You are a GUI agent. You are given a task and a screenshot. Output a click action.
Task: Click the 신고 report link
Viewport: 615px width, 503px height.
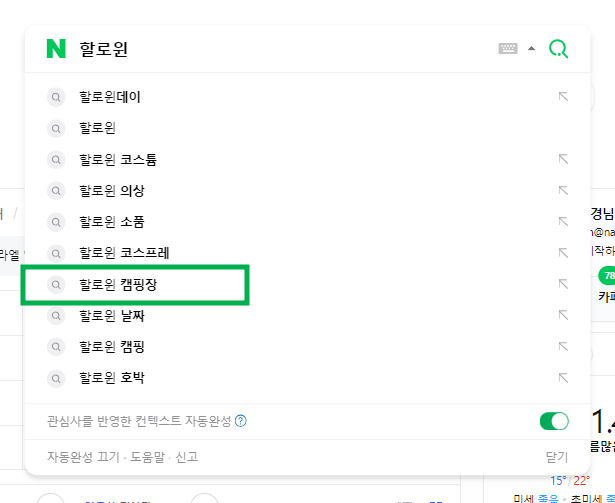coord(186,457)
